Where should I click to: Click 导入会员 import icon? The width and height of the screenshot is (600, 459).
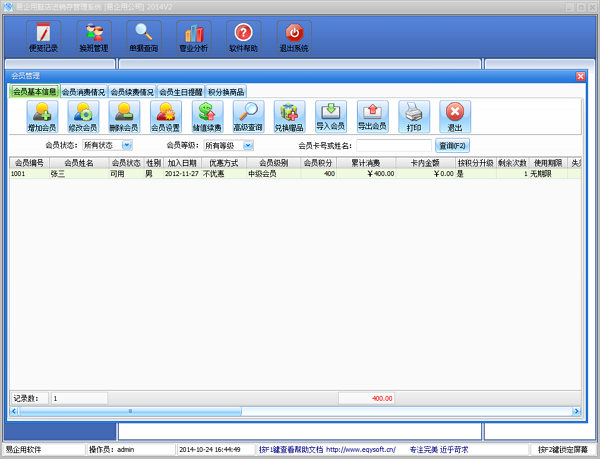click(331, 117)
